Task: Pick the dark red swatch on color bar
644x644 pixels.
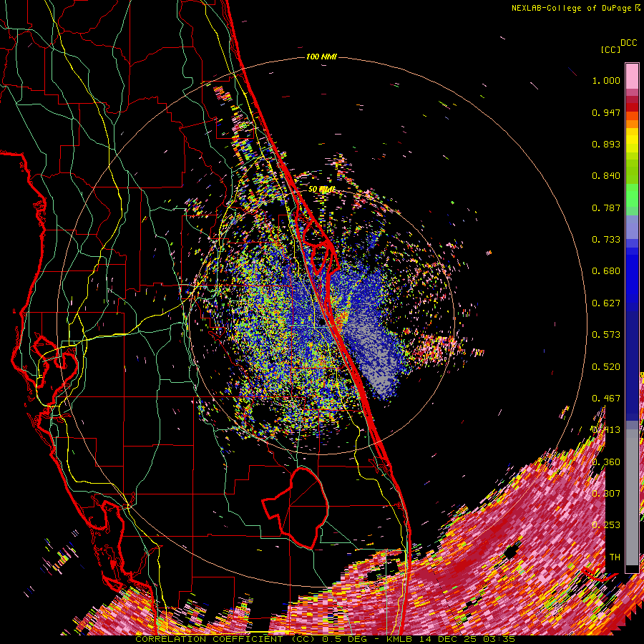Action: coord(632,107)
